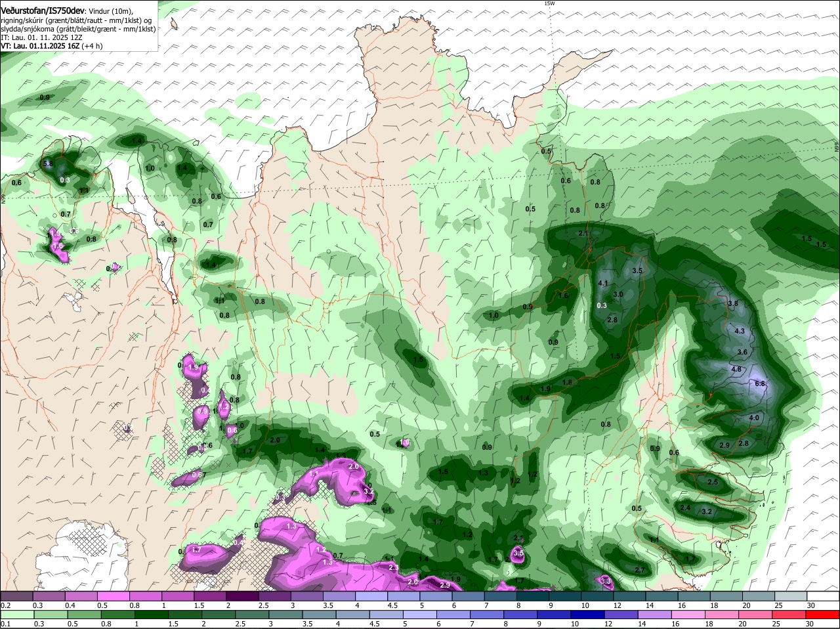
Task: Click the 3.8 precipitation value on the map
Action: (x=733, y=303)
